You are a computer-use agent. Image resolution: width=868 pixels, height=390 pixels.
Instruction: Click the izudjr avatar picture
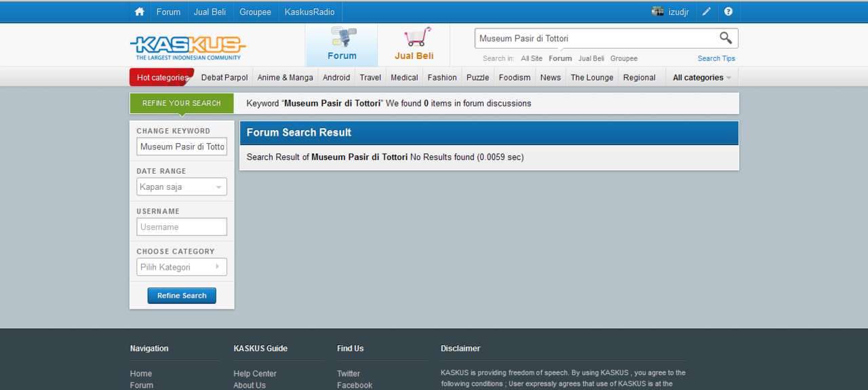coord(658,12)
